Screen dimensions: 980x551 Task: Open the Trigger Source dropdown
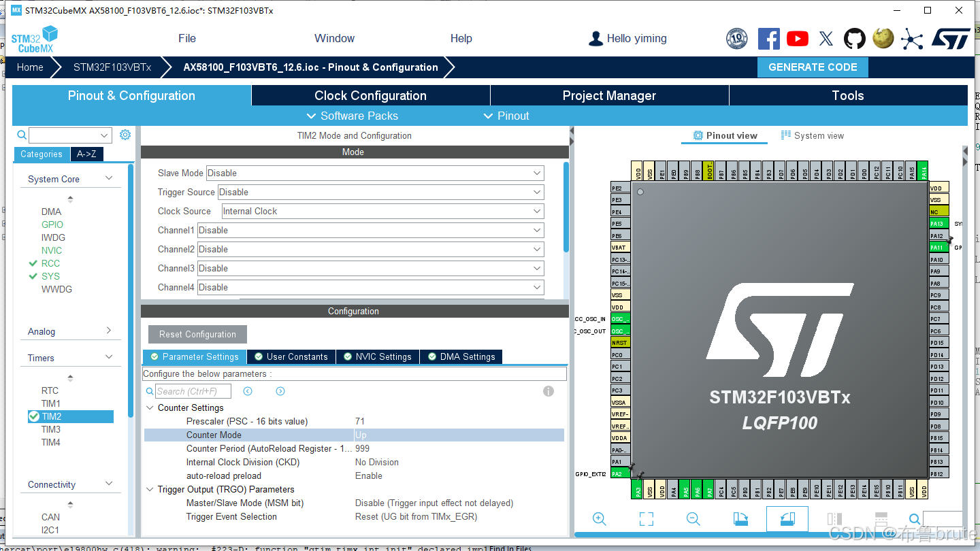click(x=381, y=192)
